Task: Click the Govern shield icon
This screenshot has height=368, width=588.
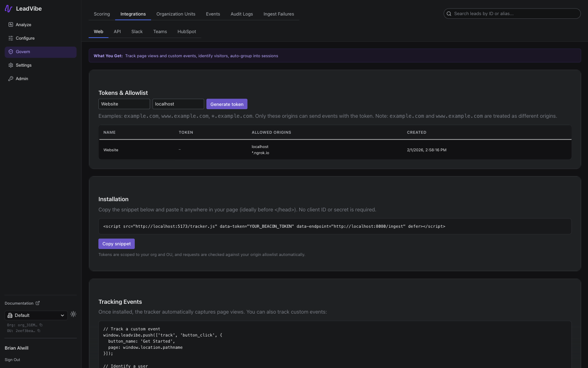Action: 10,52
